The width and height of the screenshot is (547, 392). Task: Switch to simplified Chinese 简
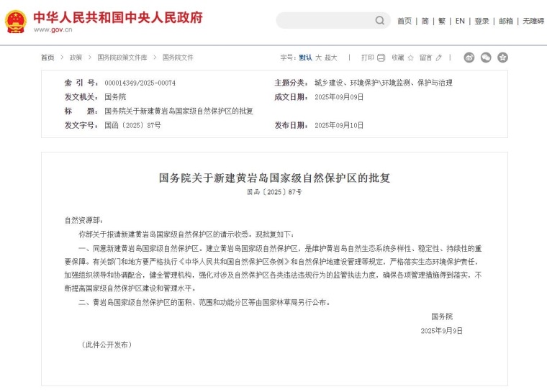click(425, 22)
